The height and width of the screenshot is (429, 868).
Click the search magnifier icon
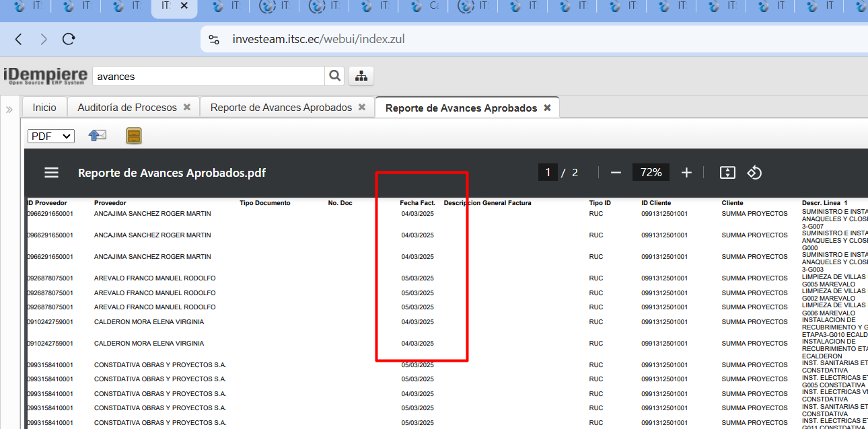click(334, 76)
